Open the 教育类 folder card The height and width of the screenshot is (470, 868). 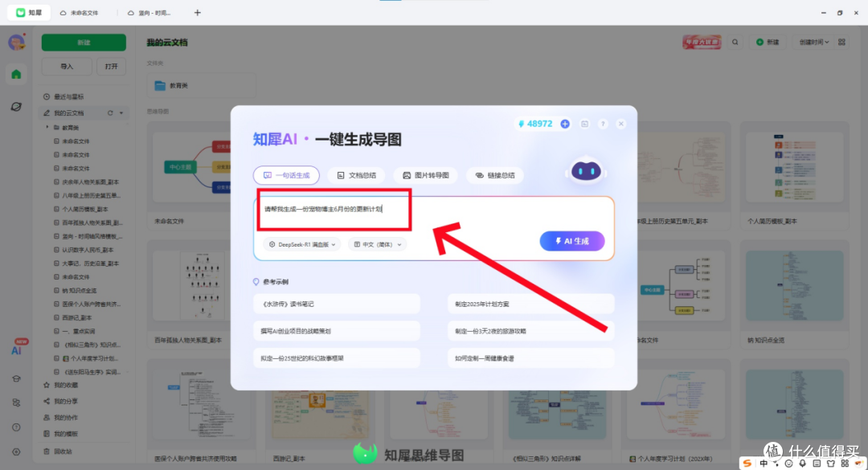click(202, 86)
